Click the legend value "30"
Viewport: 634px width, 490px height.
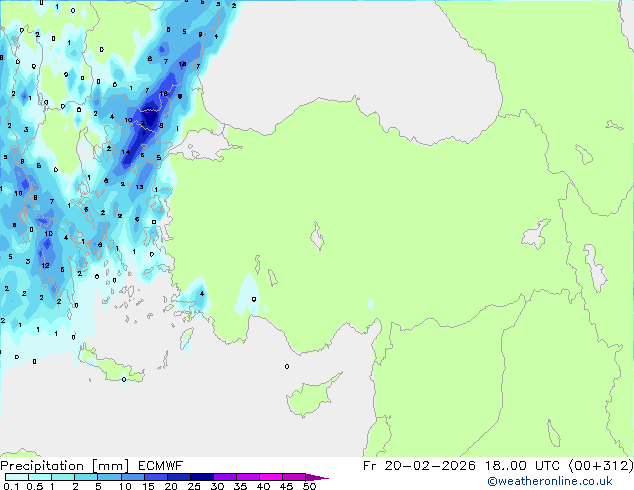[217, 486]
